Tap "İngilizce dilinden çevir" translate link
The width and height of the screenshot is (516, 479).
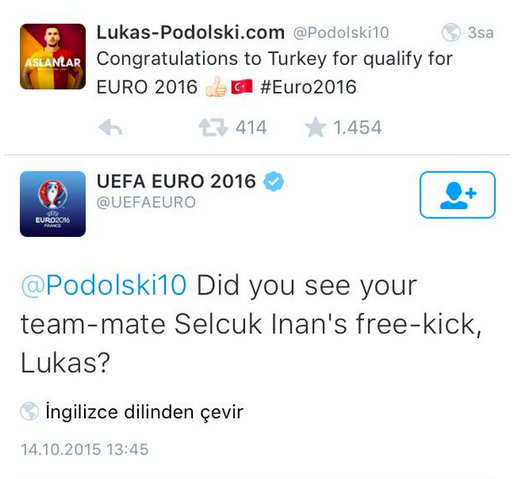coord(144,412)
